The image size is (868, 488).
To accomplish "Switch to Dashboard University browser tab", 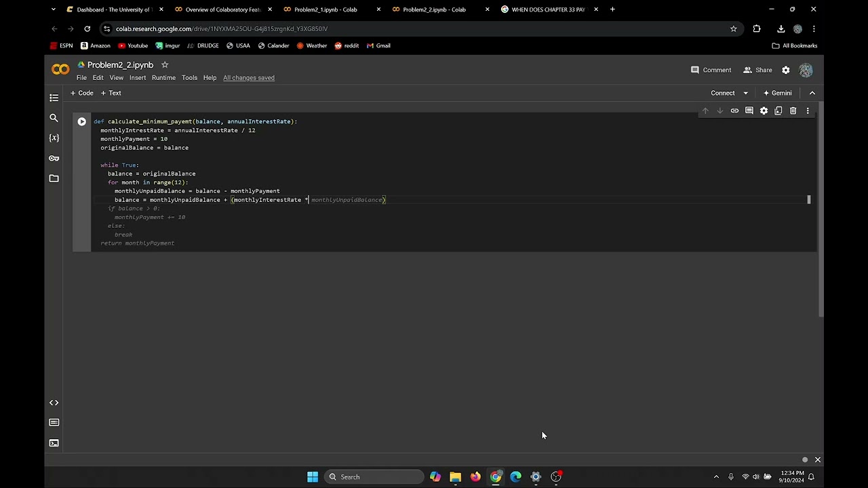I will tap(115, 9).
